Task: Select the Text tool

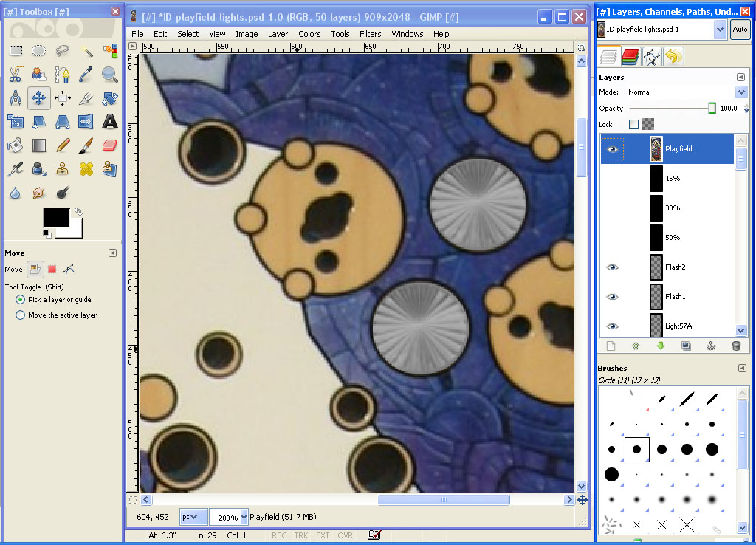Action: (110, 121)
